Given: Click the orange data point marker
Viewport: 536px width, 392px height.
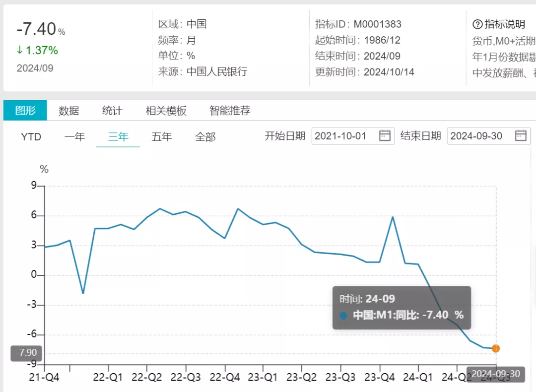Looking at the screenshot, I should coord(495,348).
